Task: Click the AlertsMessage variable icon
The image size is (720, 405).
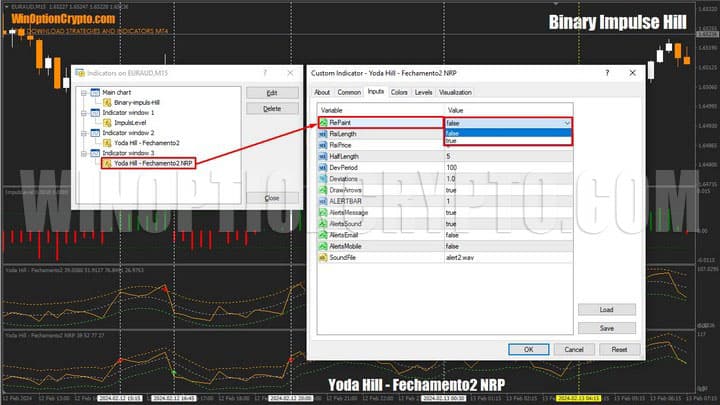Action: pos(323,213)
